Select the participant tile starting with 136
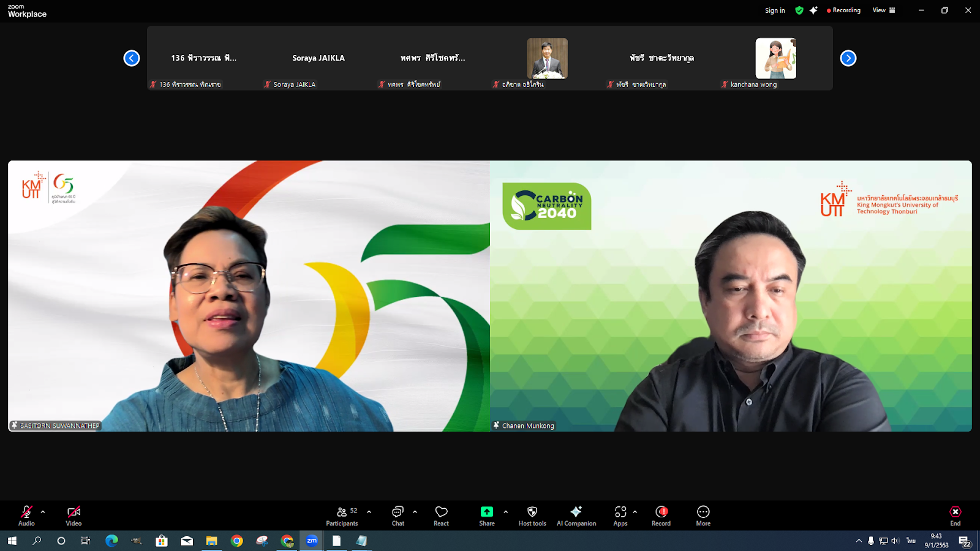Screen dimensions: 980x551 point(204,58)
